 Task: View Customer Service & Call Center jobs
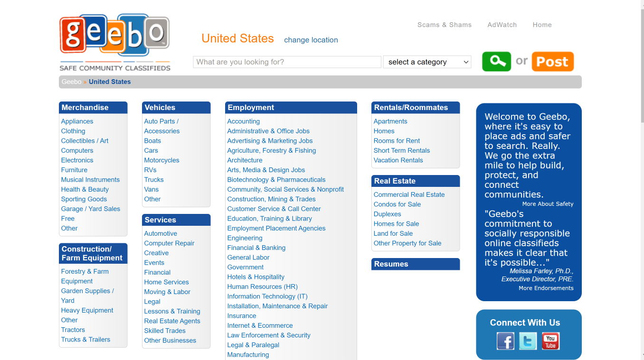(x=274, y=209)
